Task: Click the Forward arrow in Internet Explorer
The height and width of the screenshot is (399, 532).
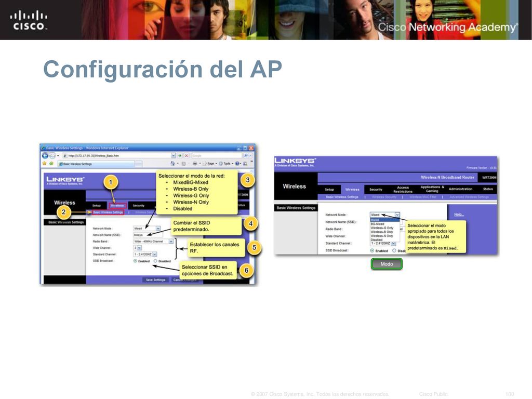Action: (x=52, y=156)
